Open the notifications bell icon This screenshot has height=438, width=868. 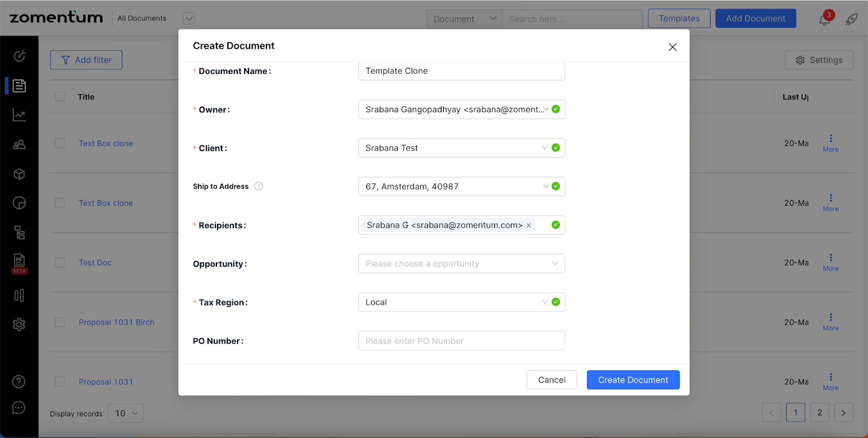825,19
